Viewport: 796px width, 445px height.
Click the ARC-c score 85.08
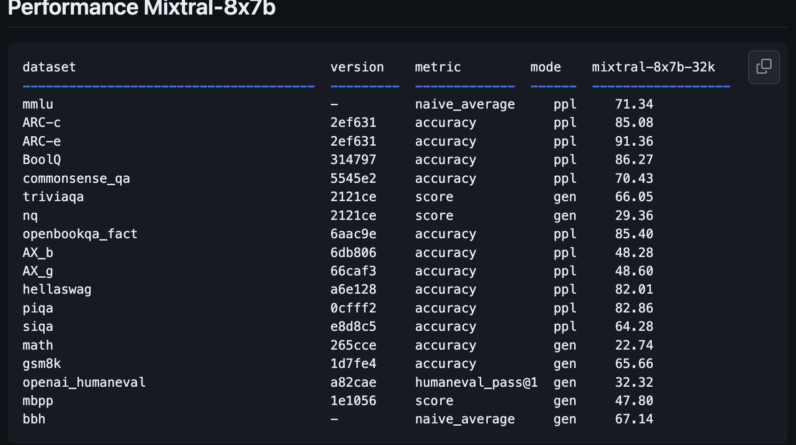pyautogui.click(x=634, y=123)
